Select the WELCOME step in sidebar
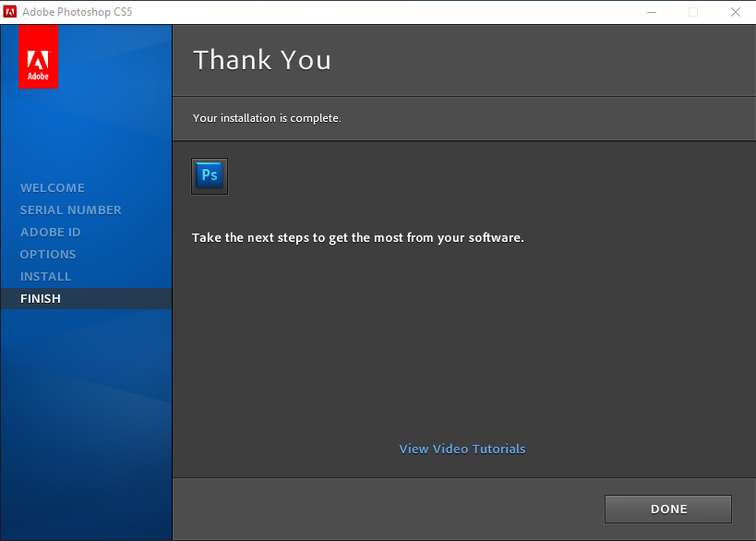756x541 pixels. click(x=52, y=188)
